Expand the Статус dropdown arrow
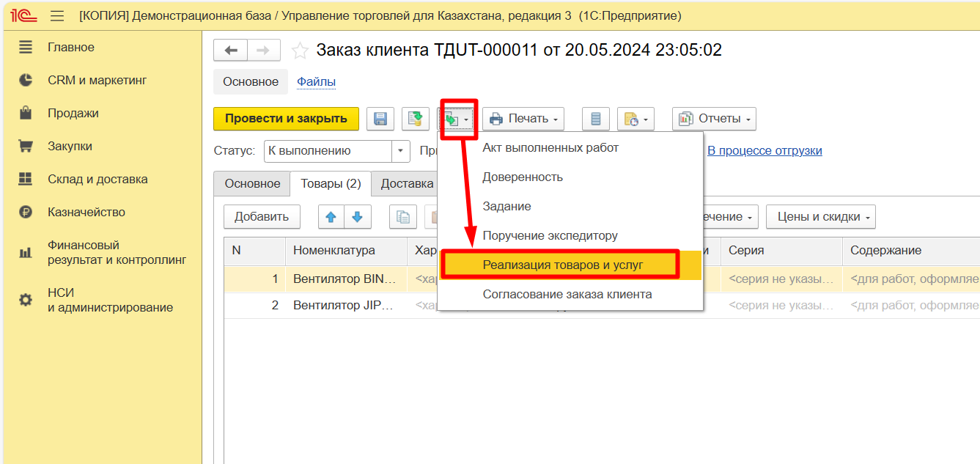The height and width of the screenshot is (464, 980). [x=400, y=151]
